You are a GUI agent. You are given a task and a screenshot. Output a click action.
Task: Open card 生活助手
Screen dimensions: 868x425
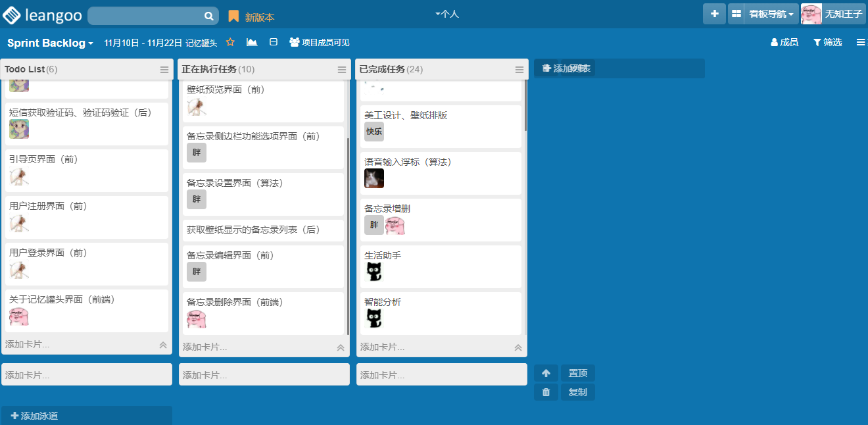[441, 266]
